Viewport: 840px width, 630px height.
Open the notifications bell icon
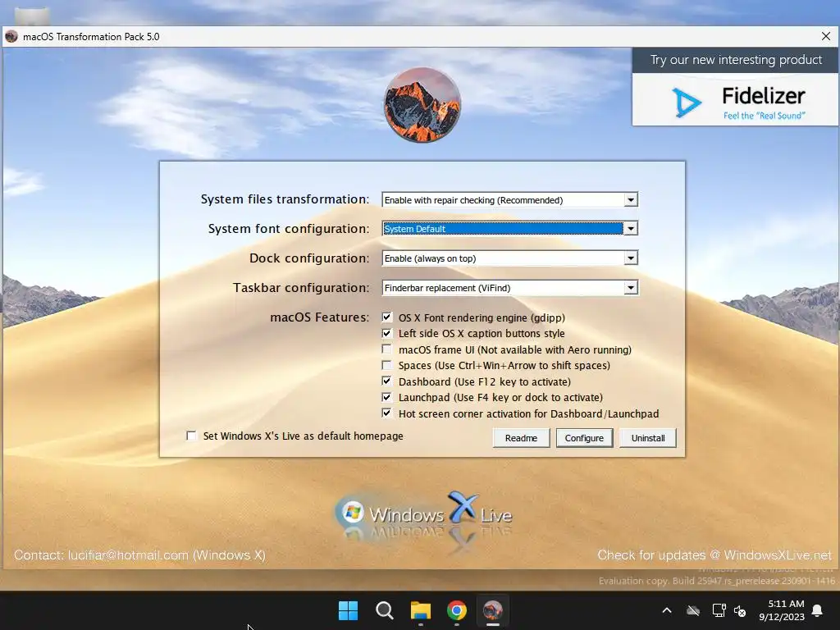[818, 610]
